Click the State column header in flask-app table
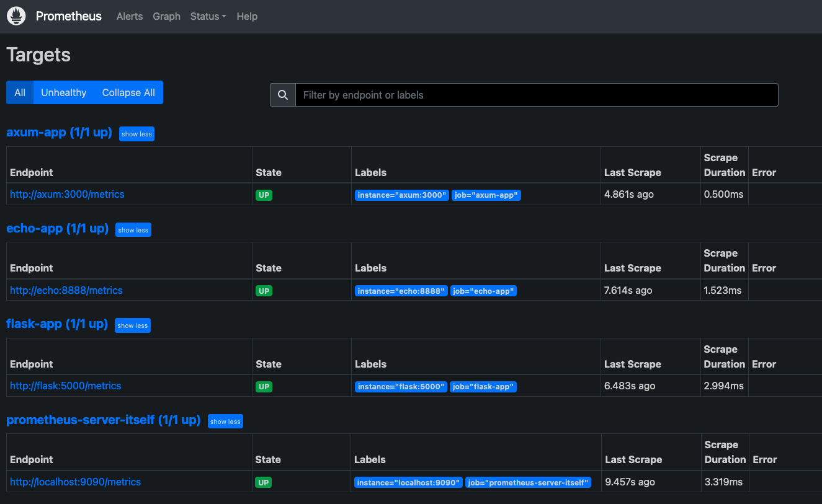The width and height of the screenshot is (822, 504). pos(269,364)
